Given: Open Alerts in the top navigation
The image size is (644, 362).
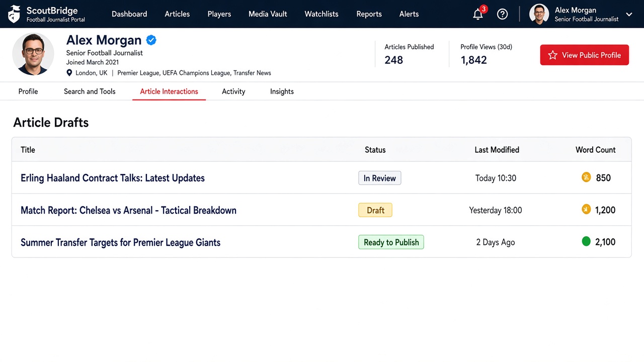Looking at the screenshot, I should (x=409, y=14).
